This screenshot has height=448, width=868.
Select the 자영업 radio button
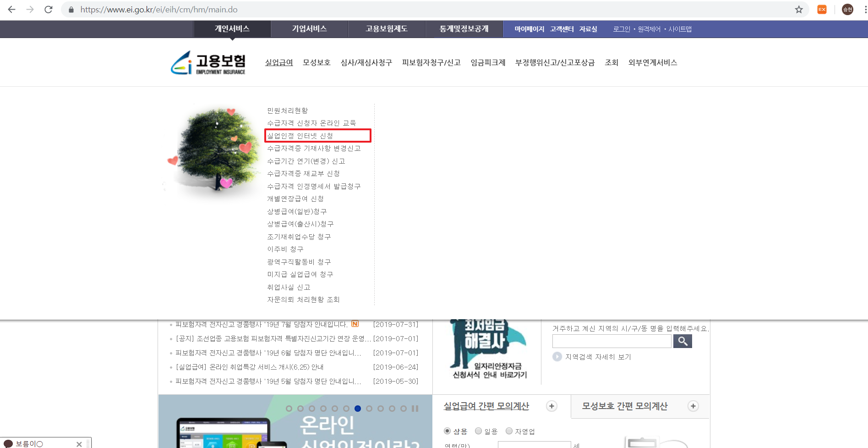tap(509, 431)
